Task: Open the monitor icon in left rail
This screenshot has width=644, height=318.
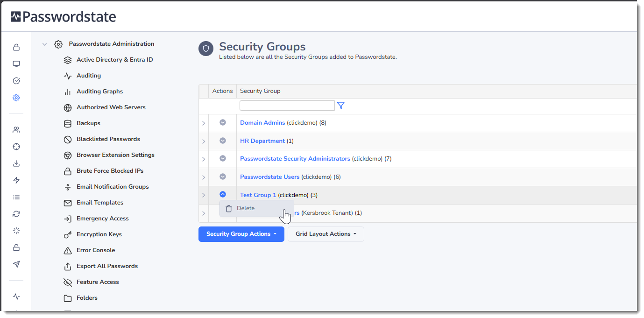Action: click(x=16, y=64)
